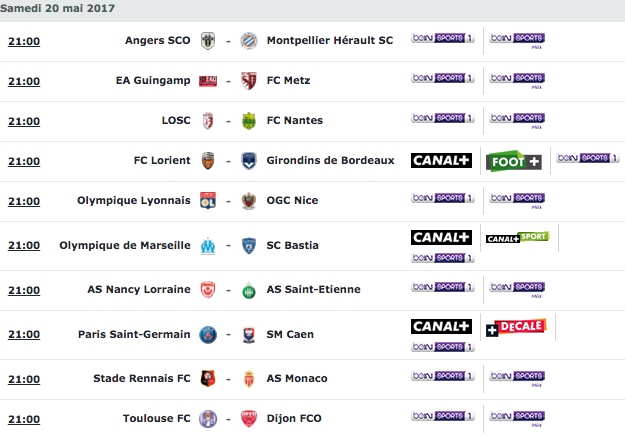Click the Angers SCO club crest

[x=208, y=41]
